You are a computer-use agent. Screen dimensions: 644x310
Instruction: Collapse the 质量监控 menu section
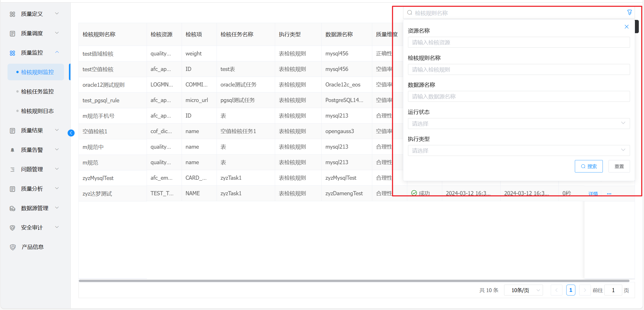pyautogui.click(x=57, y=53)
